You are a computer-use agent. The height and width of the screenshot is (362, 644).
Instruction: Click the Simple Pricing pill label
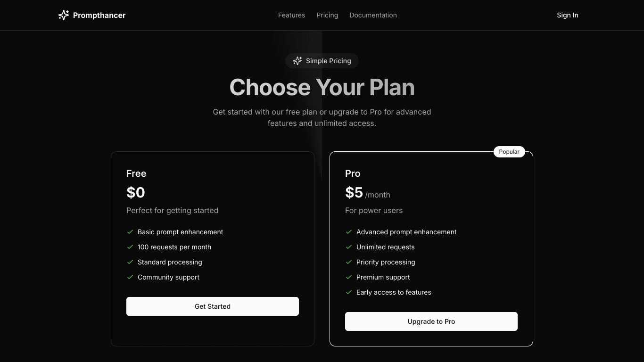point(322,61)
